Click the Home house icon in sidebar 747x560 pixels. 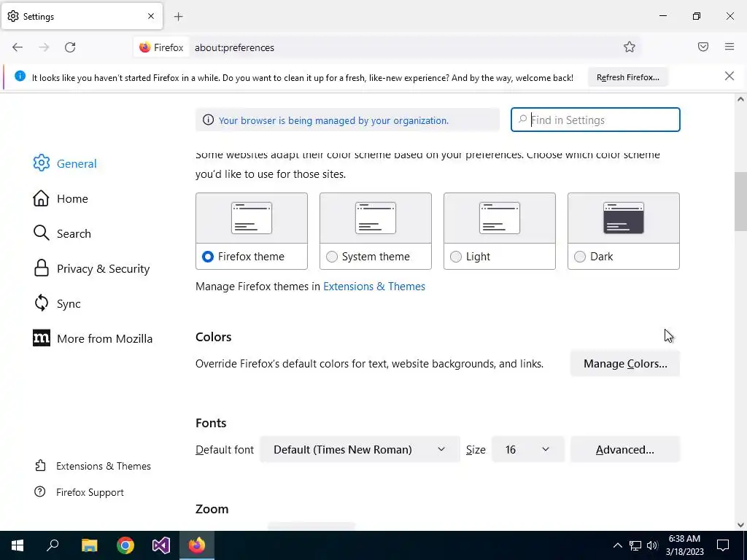coord(41,198)
